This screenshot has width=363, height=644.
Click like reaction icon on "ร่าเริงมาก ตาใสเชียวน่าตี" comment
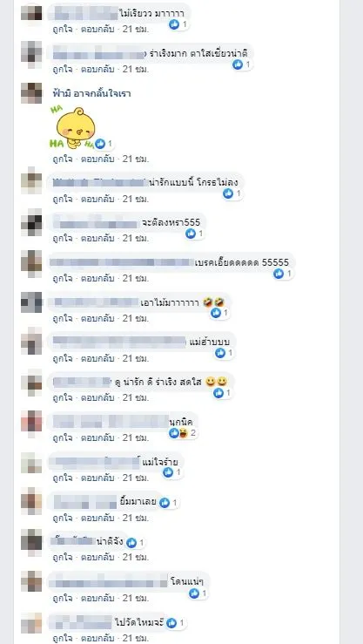coord(238,64)
